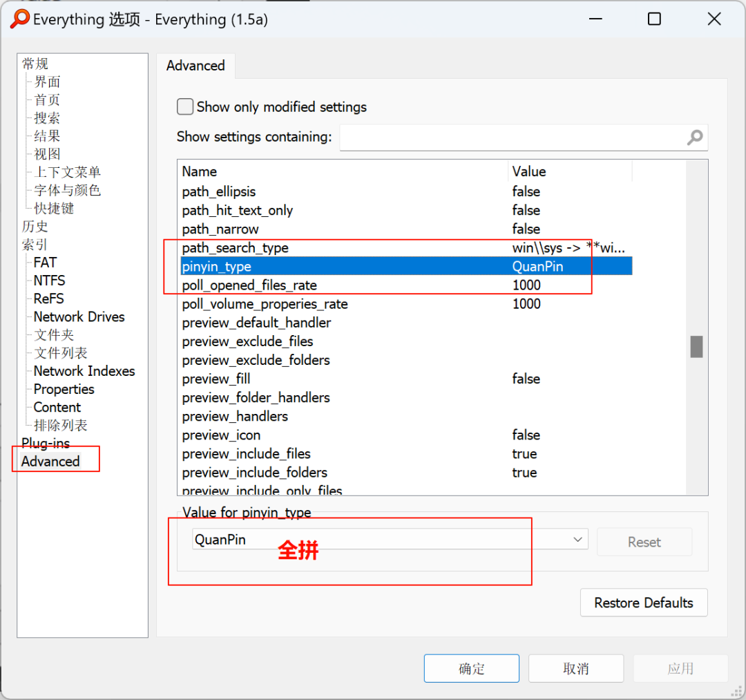Screen dimensions: 746x700
Task: Select the preview_fill setting row
Action: pos(406,379)
